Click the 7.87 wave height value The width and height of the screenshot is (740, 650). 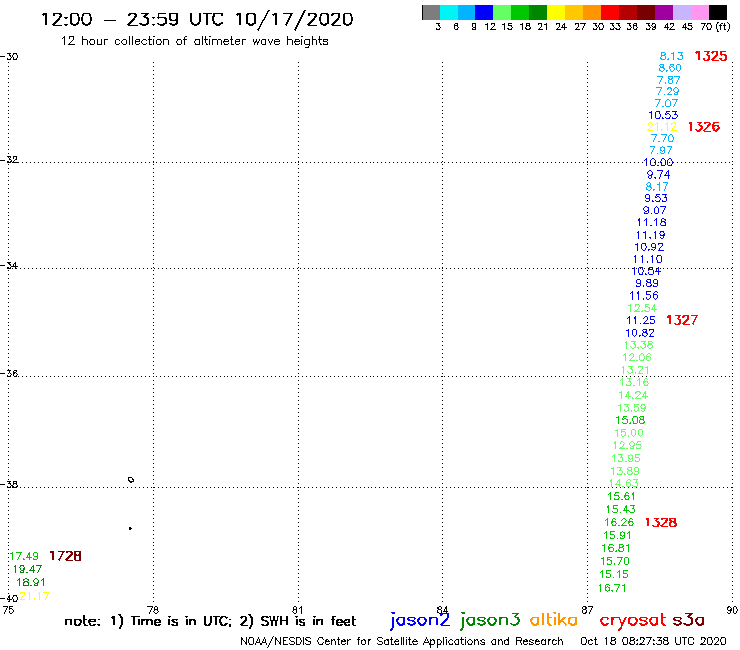point(669,80)
